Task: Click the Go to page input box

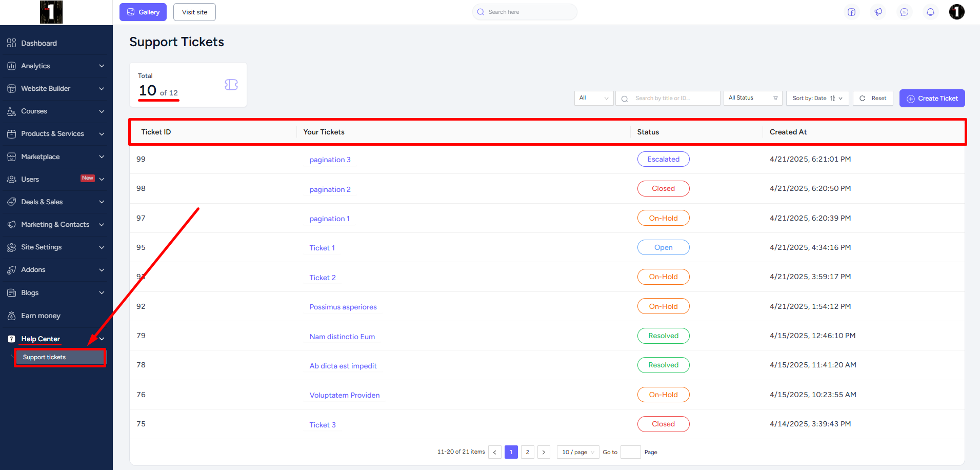Action: [x=630, y=452]
